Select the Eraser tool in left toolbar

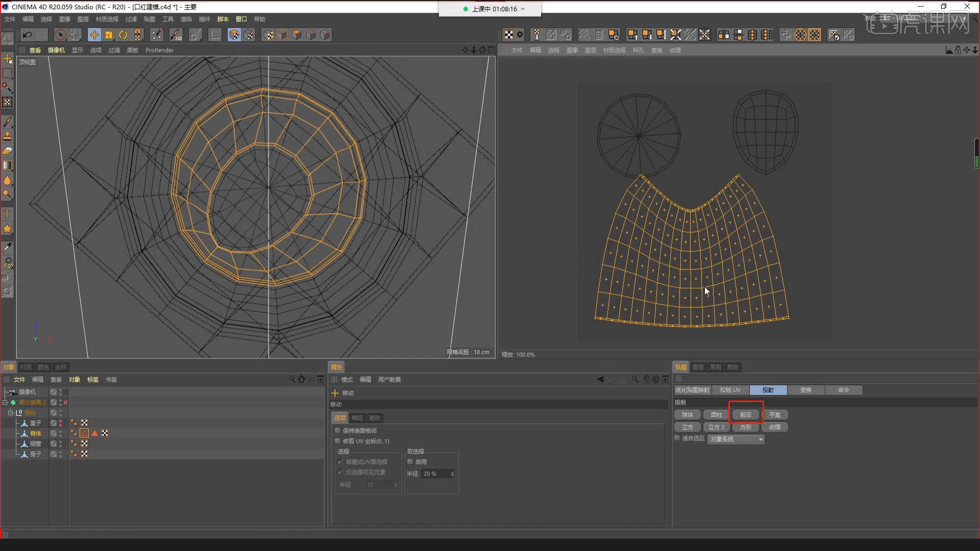click(x=7, y=151)
